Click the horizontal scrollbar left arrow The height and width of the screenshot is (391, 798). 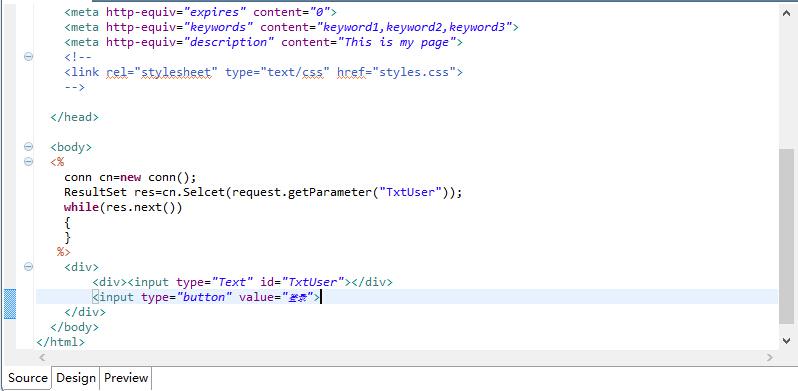click(x=42, y=358)
